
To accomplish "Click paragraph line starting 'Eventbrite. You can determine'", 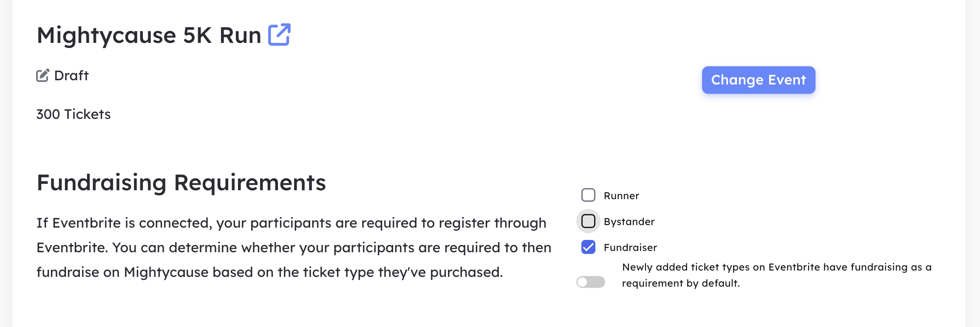I will [294, 248].
